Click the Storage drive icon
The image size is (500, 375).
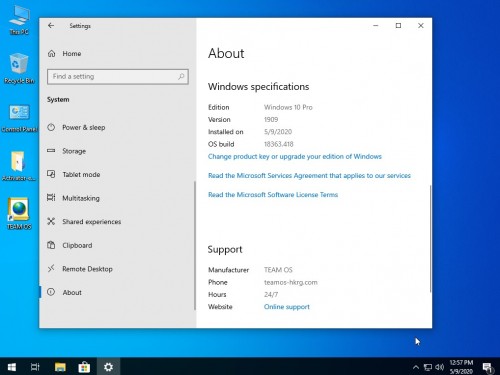pos(51,151)
